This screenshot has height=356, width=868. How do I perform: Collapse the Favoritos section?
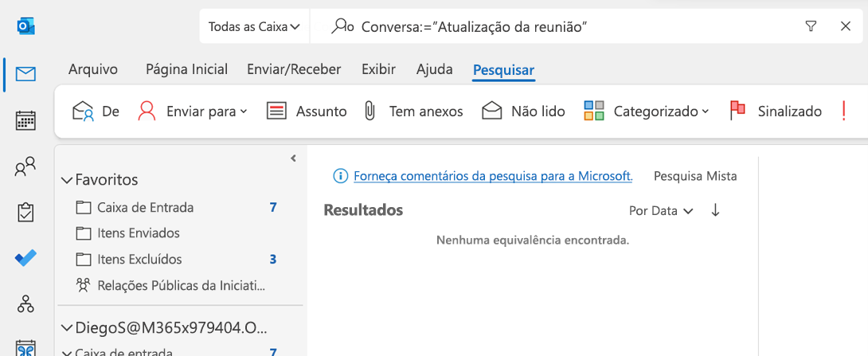[x=68, y=180]
